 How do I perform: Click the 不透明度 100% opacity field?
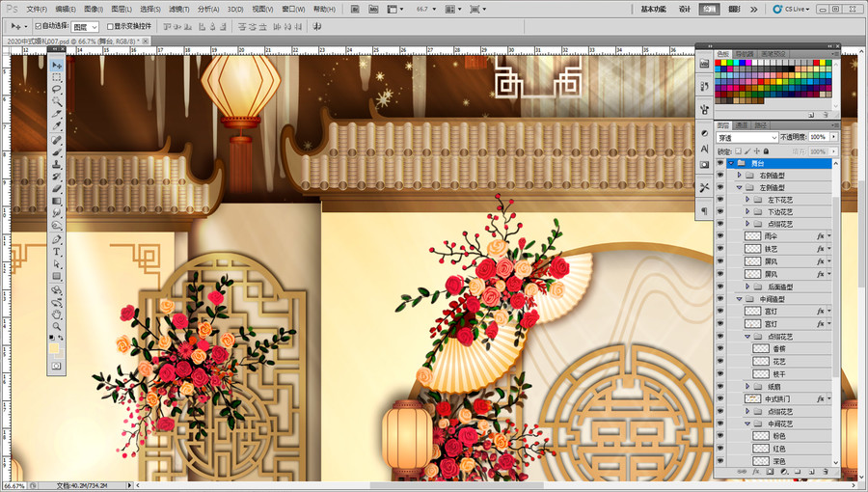click(x=819, y=137)
